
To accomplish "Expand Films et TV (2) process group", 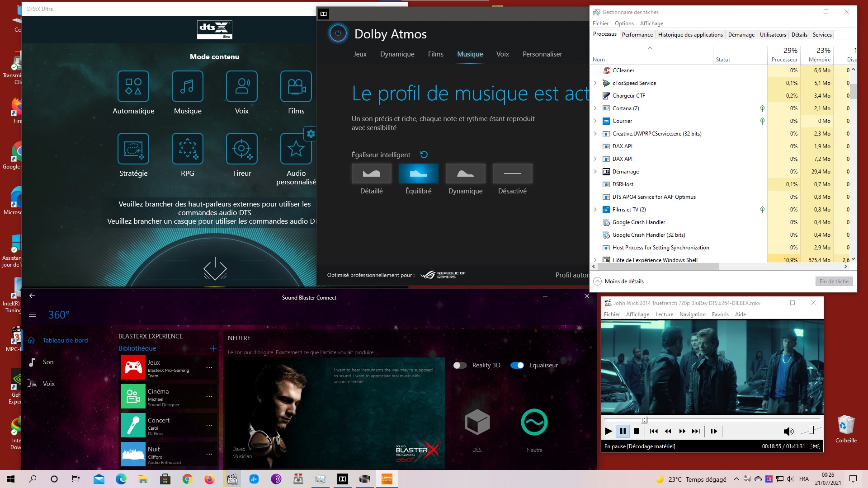I will coord(595,210).
